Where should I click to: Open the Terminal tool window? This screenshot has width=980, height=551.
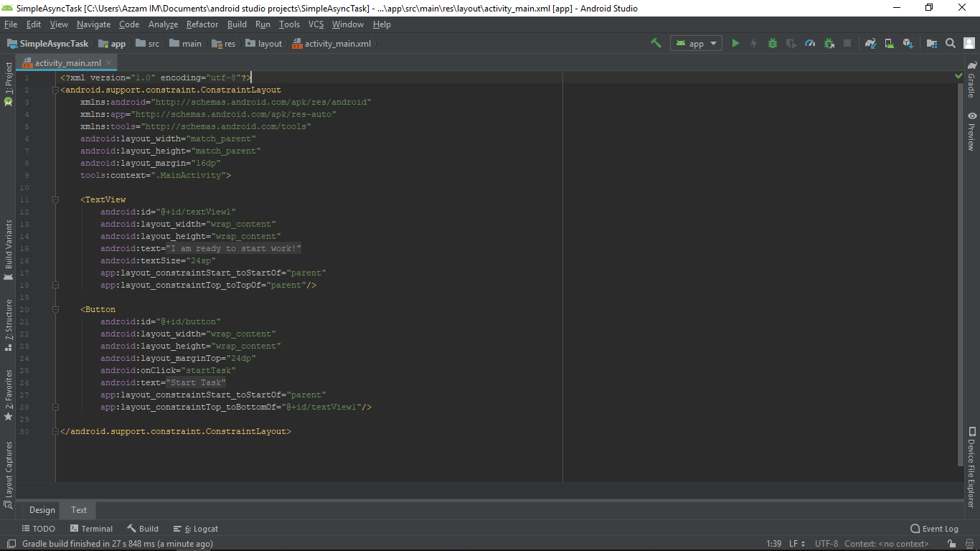90,529
